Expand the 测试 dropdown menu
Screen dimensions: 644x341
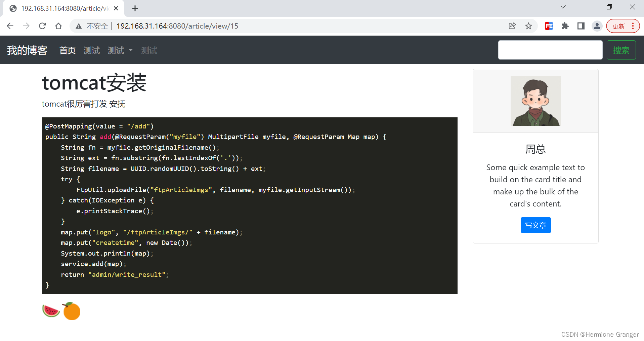pos(120,50)
